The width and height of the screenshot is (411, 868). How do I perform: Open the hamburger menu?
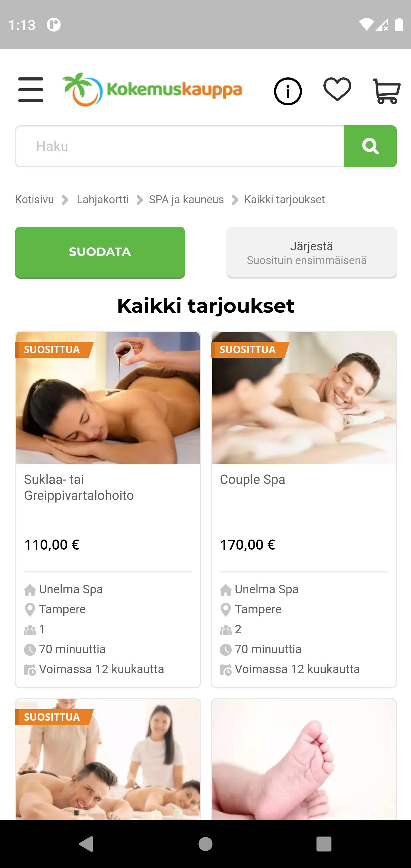(x=31, y=90)
